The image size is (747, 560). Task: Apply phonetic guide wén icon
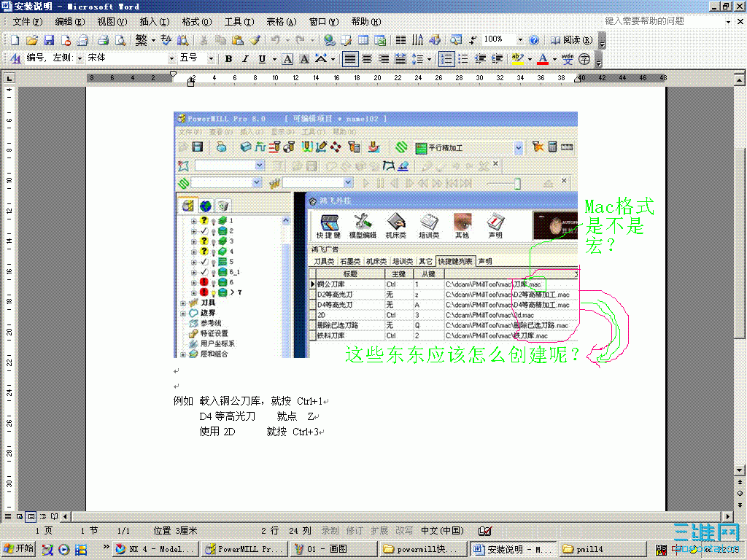(567, 59)
